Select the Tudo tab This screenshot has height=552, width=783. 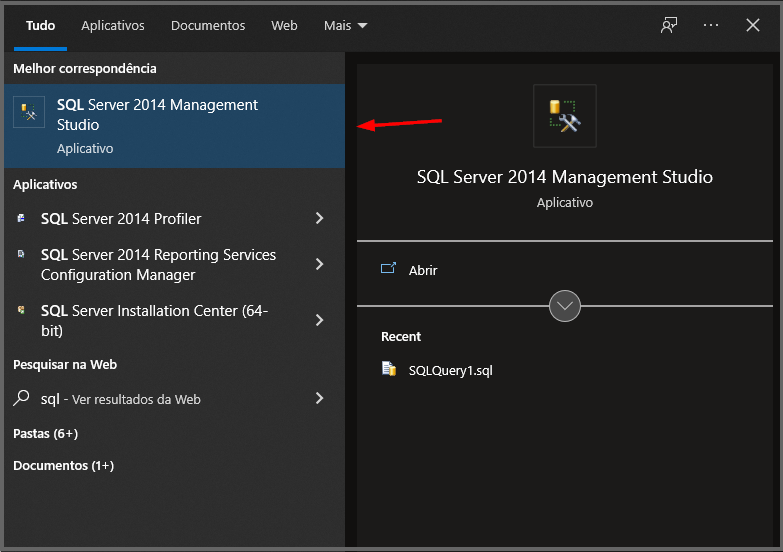(40, 25)
